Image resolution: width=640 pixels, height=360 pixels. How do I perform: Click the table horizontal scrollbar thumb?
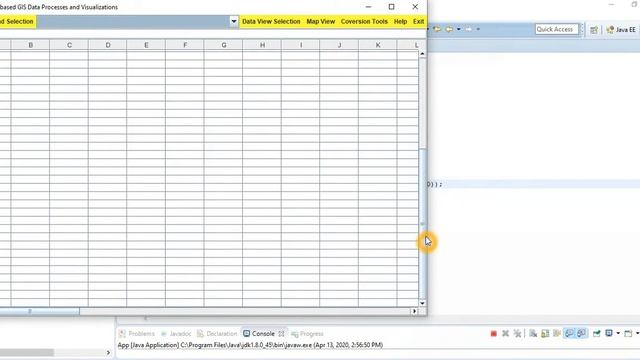(x=40, y=311)
